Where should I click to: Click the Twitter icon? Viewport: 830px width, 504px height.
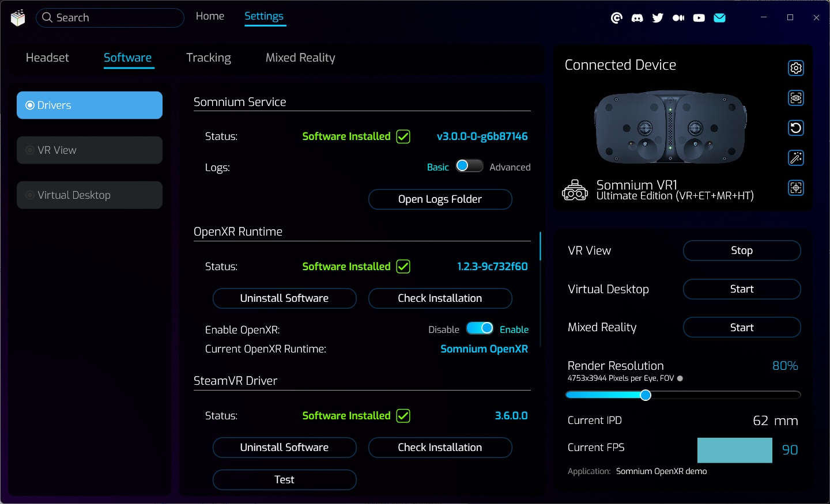(658, 18)
